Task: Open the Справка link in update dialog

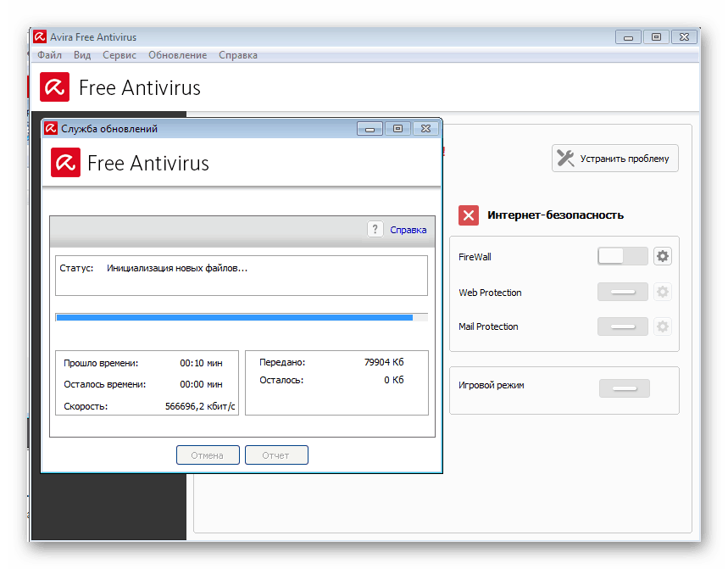Action: pos(408,230)
